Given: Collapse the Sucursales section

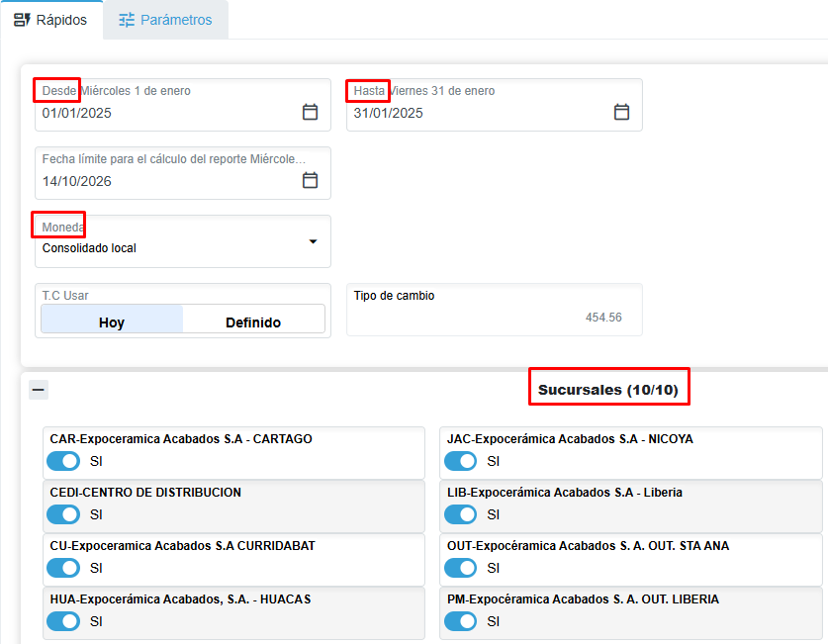Looking at the screenshot, I should tap(39, 390).
